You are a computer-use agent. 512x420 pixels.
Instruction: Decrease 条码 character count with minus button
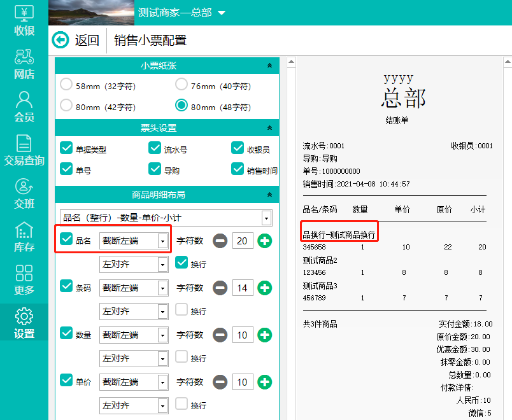[220, 288]
